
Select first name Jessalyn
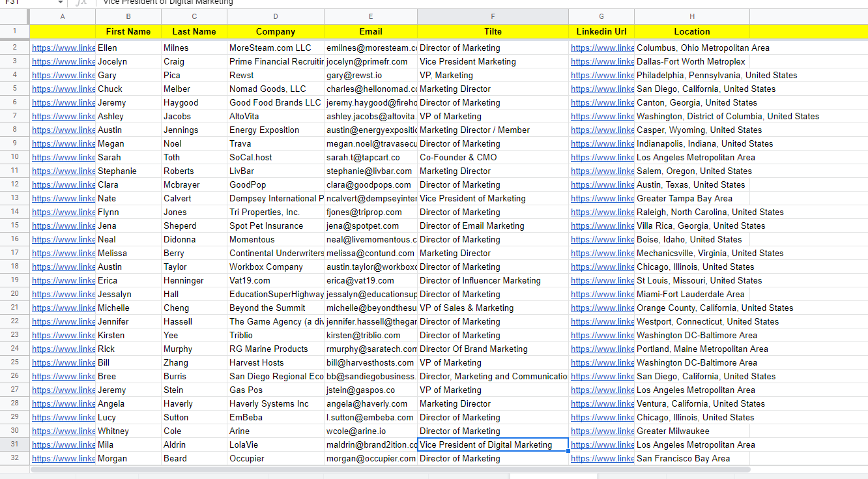coord(128,294)
